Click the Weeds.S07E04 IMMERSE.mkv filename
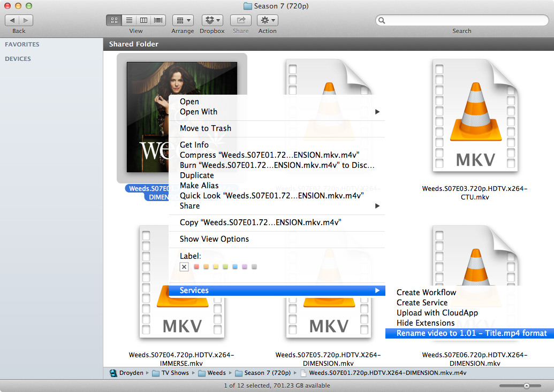The height and width of the screenshot is (392, 554). [181, 359]
